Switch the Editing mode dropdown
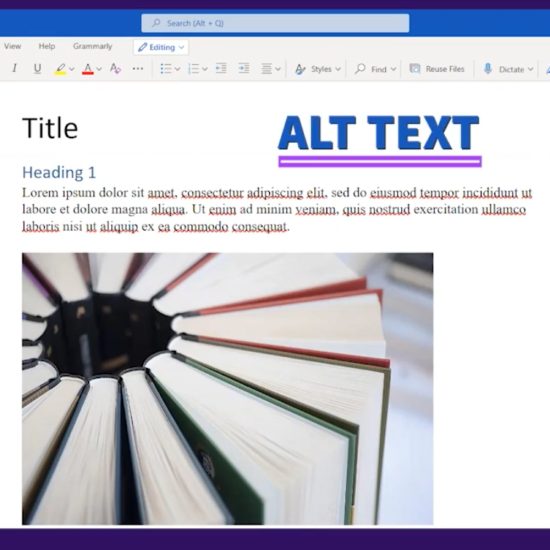This screenshot has height=550, width=550. coord(161,47)
